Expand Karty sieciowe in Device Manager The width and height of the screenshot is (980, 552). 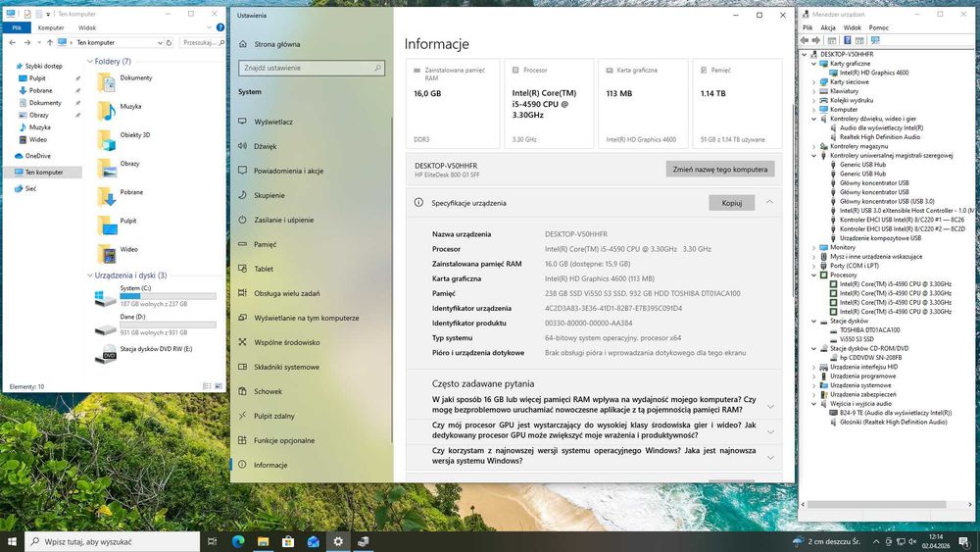point(813,82)
